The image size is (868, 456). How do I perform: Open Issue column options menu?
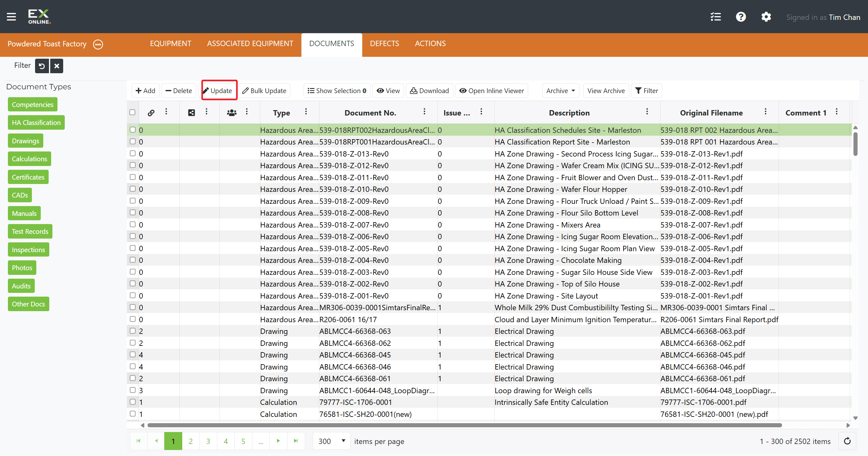[x=481, y=112]
